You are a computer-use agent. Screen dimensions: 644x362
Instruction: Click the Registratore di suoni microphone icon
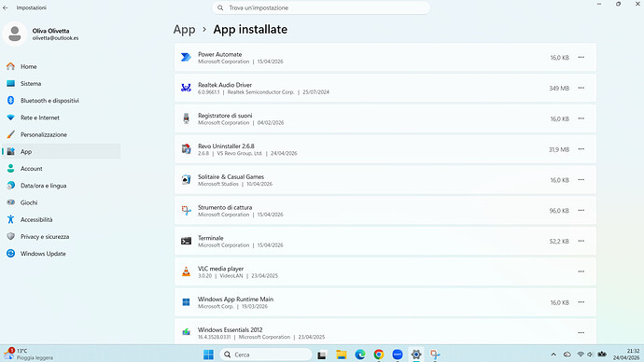186,118
